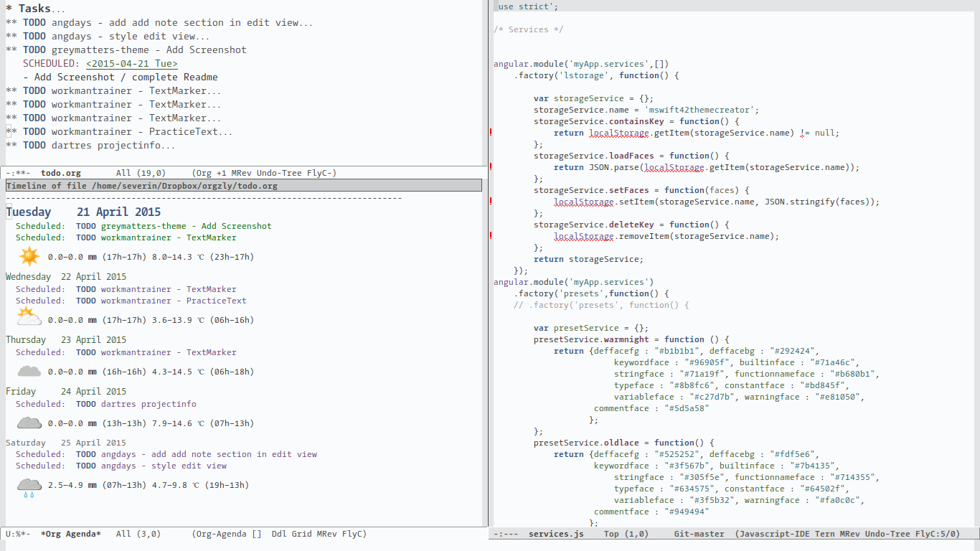Screen dimensions: 980x551
Task: Expand the 'dartres projectinfo' heading in todo.org
Action: coord(90,145)
